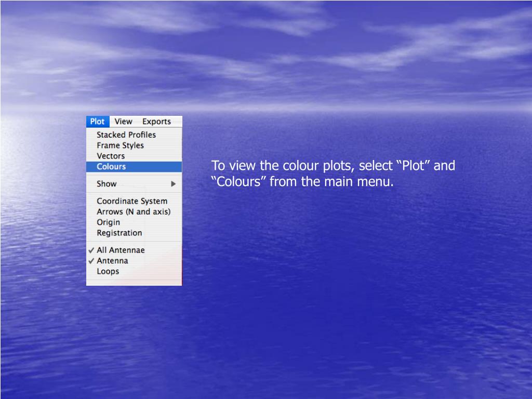Select Stacked Profiles menu entry

click(x=134, y=135)
